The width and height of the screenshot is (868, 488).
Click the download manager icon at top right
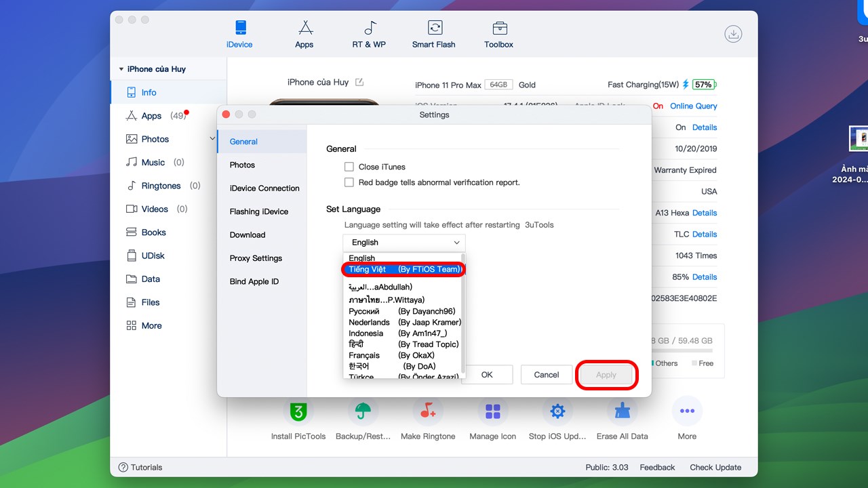(x=733, y=34)
